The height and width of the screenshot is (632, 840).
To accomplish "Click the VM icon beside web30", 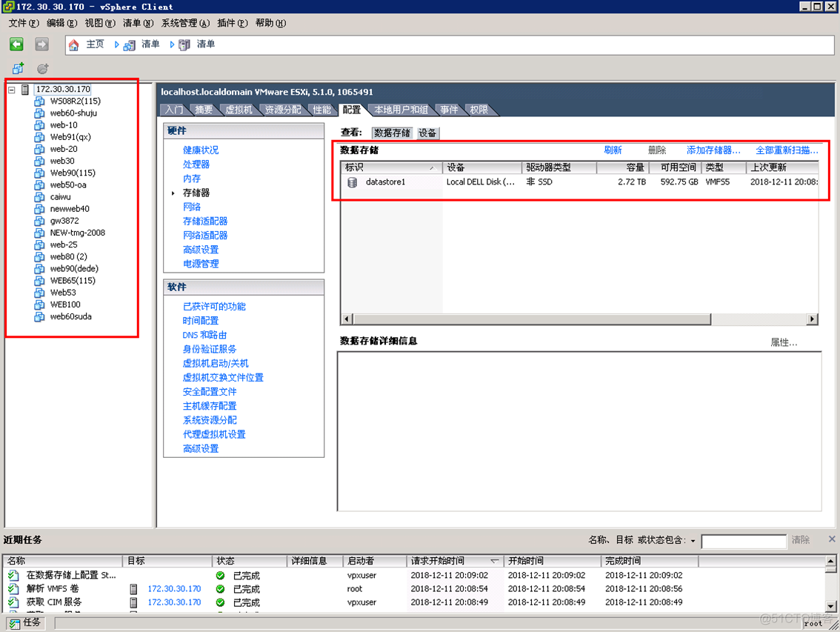I will pos(40,161).
